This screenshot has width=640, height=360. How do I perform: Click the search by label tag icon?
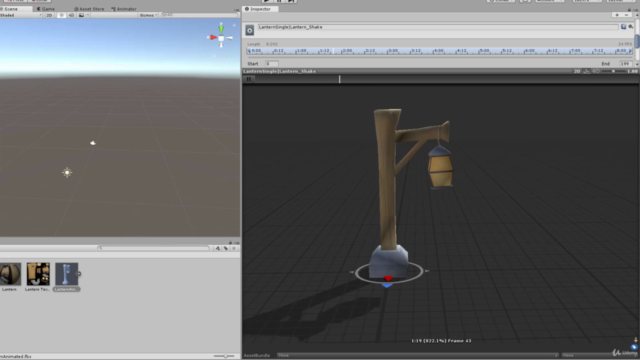pos(226,248)
